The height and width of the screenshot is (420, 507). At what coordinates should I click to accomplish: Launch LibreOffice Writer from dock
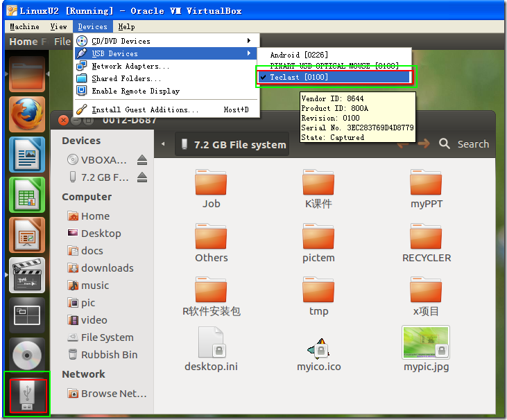point(27,155)
